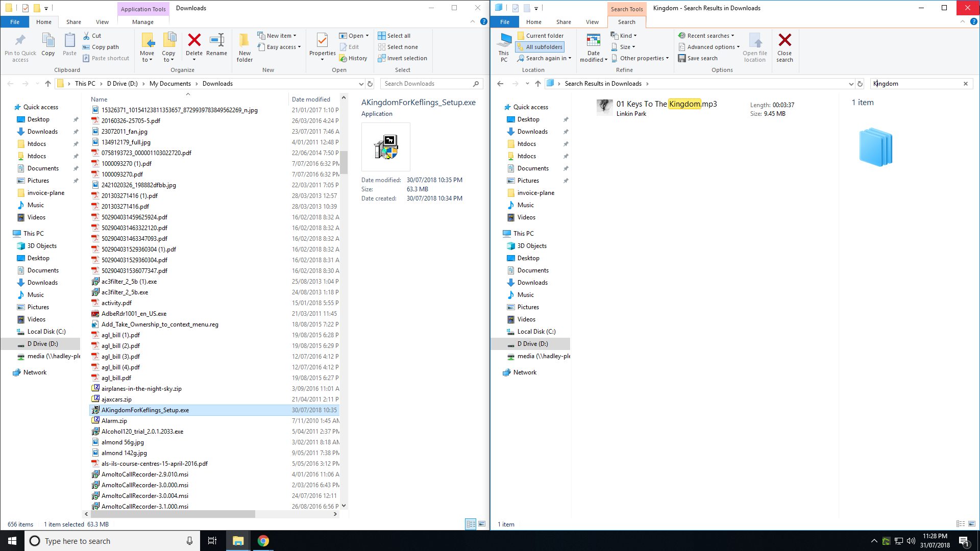This screenshot has width=980, height=551.
Task: Switch search window to details view
Action: pos(960,524)
